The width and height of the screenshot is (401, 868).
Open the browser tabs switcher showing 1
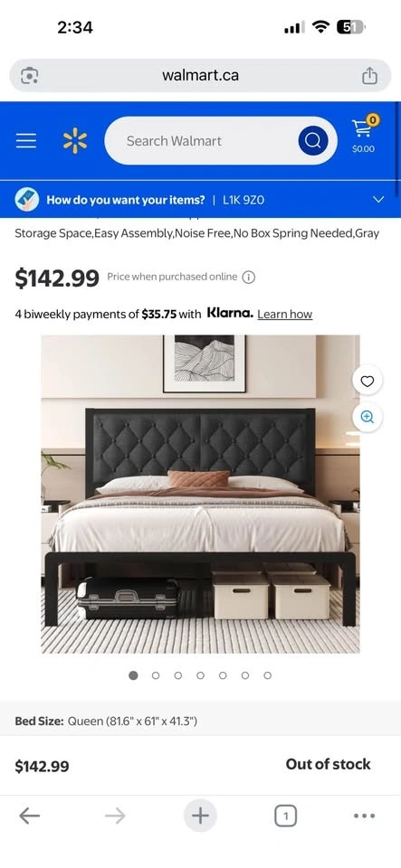pyautogui.click(x=285, y=816)
